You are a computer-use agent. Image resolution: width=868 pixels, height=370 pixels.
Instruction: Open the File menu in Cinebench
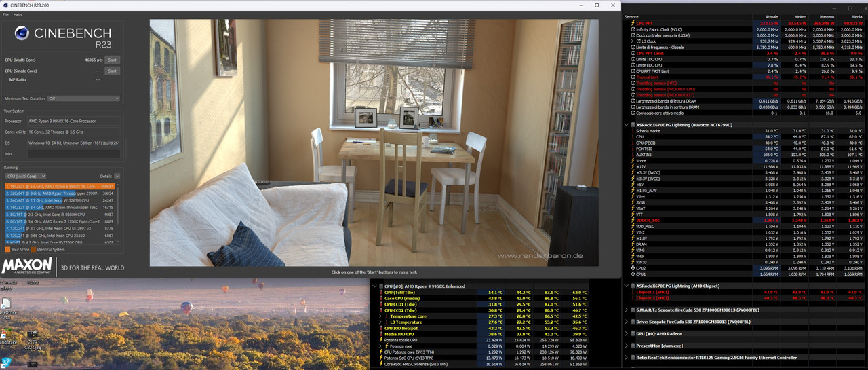pos(5,14)
